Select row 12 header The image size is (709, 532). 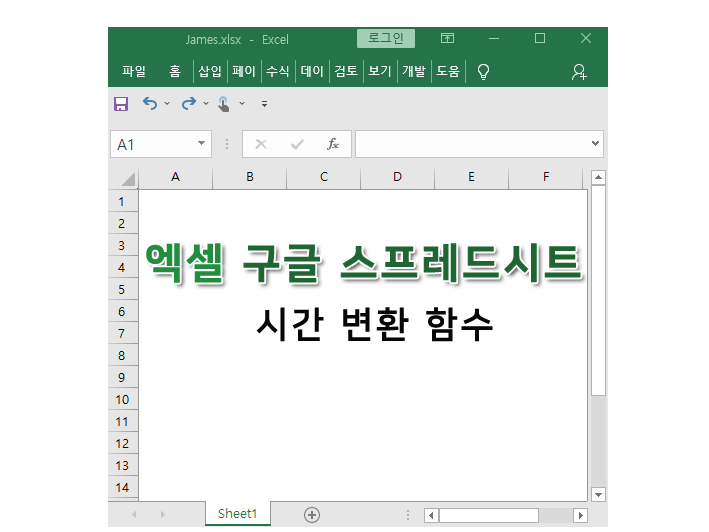(x=122, y=444)
